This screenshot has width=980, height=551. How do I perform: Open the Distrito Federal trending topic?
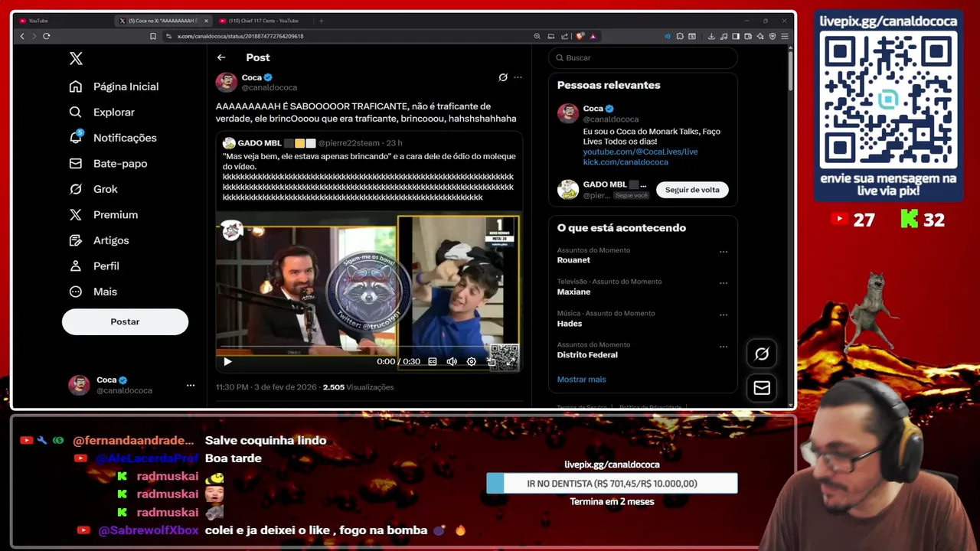[x=587, y=355]
